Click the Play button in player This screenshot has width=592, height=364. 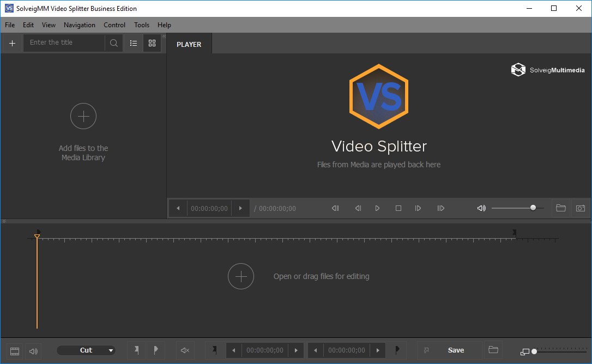pos(377,208)
